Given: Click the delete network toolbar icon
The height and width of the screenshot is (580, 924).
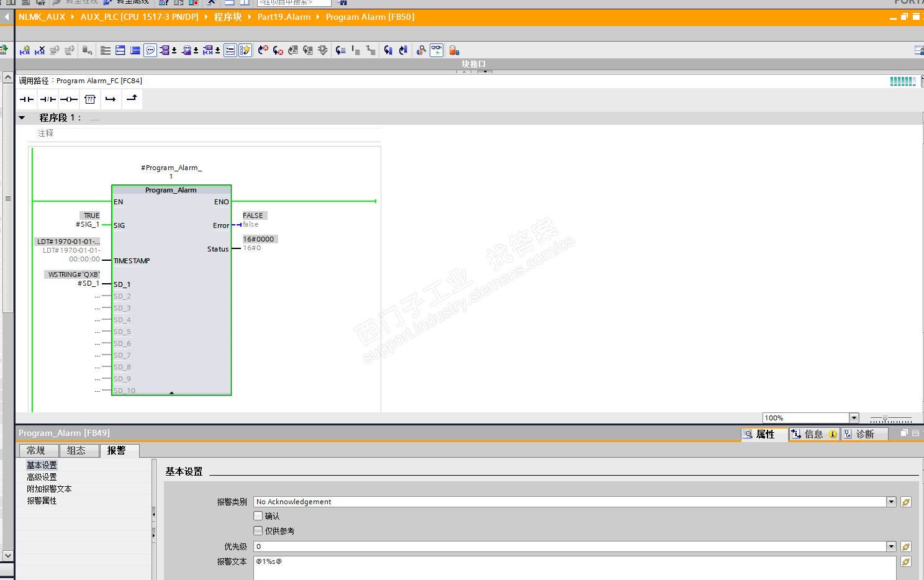Looking at the screenshot, I should point(40,50).
